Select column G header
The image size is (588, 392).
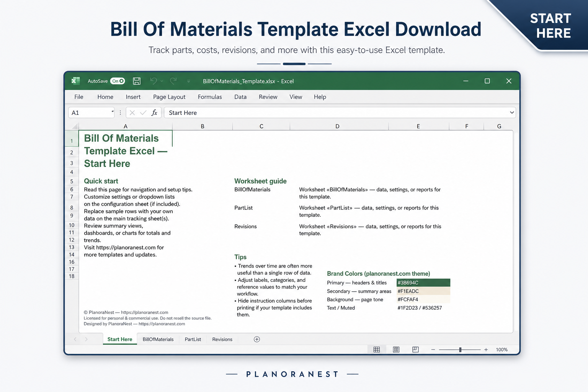click(499, 126)
